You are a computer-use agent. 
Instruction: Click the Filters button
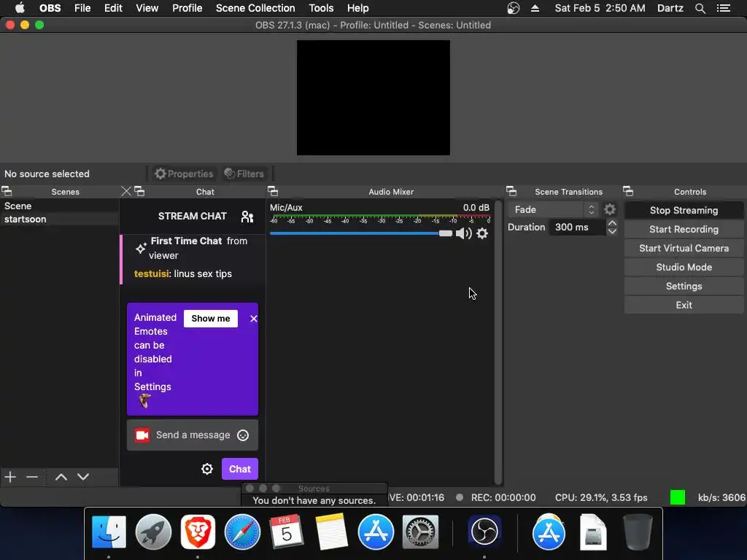(x=244, y=174)
